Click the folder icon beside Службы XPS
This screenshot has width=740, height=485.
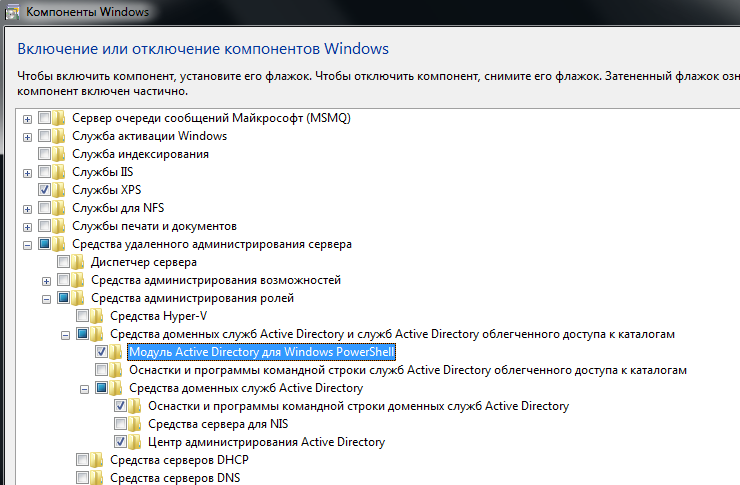tap(60, 189)
